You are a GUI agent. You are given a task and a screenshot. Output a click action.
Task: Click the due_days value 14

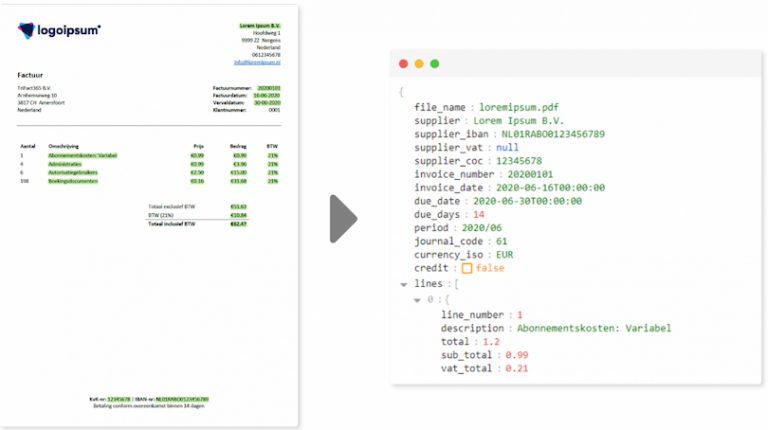pos(479,215)
